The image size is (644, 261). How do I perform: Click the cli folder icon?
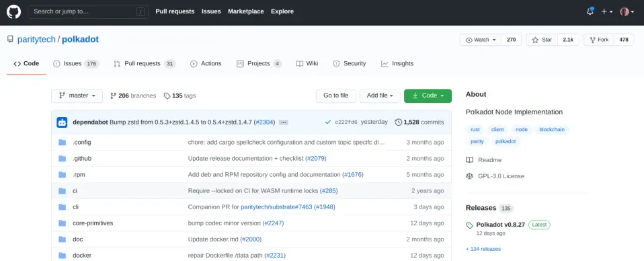click(x=62, y=207)
